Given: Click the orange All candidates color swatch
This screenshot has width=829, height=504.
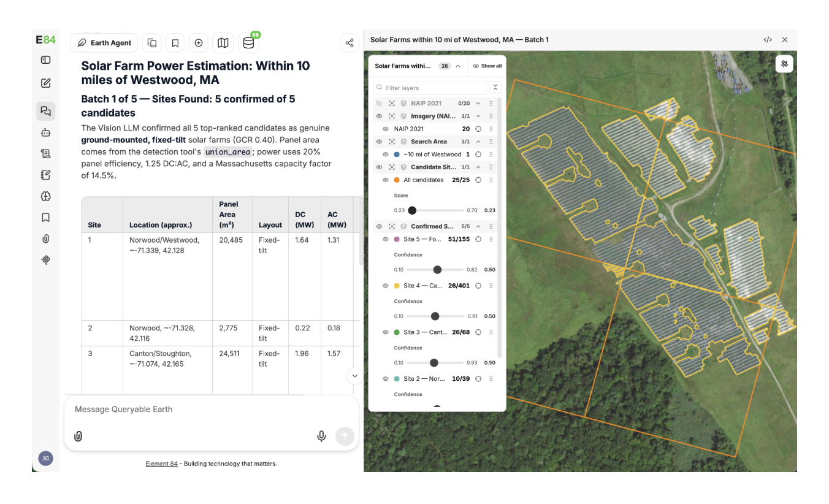Looking at the screenshot, I should coord(397,180).
